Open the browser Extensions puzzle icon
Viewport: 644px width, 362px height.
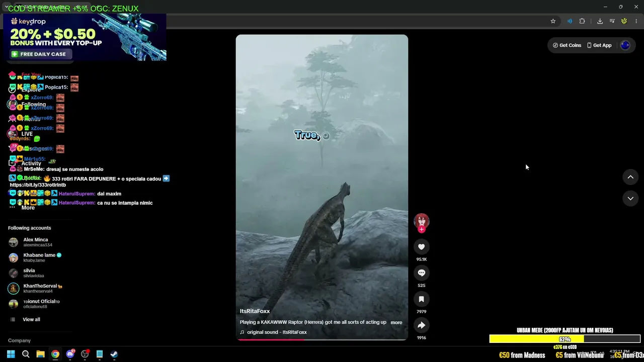(582, 21)
